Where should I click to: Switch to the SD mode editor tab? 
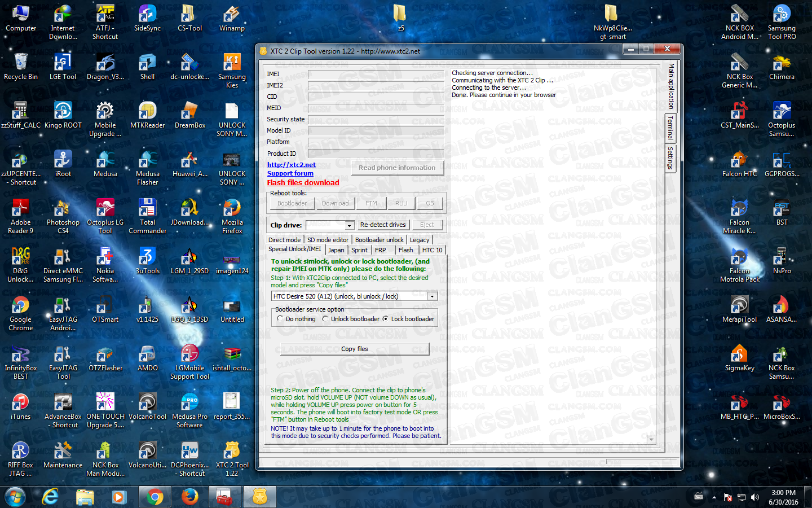pyautogui.click(x=328, y=240)
